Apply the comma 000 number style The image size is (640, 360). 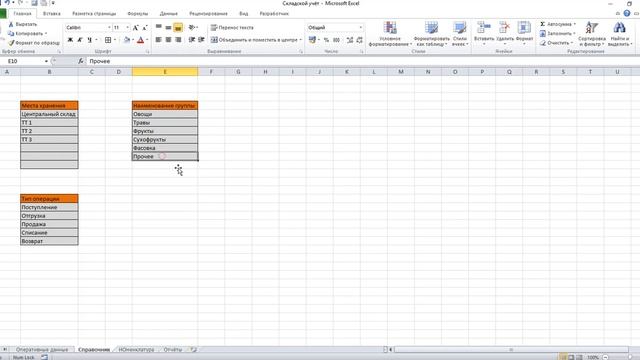click(x=336, y=40)
